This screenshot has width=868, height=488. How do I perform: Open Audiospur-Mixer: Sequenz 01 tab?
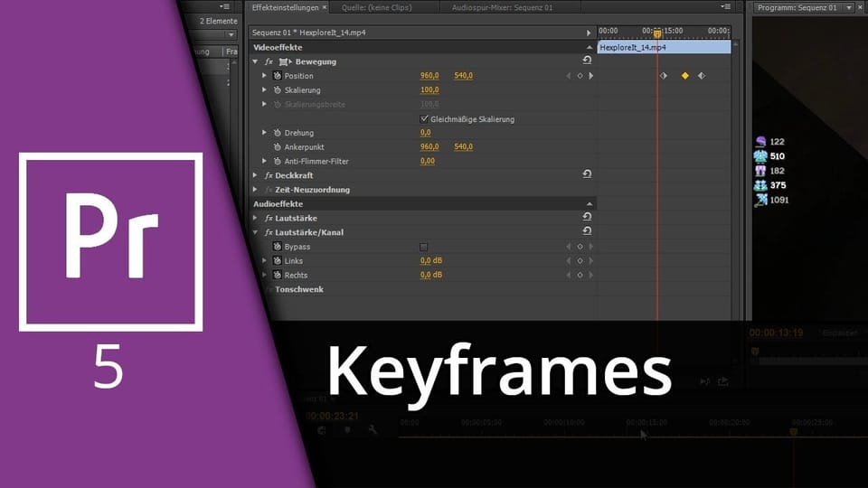502,8
